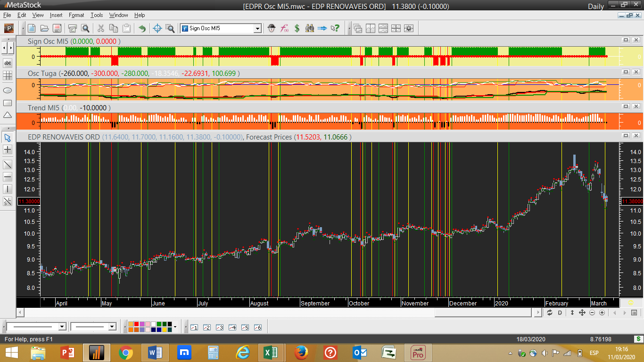This screenshot has width=644, height=362.
Task: Zoom out the chart with minus icon
Action: (592, 313)
